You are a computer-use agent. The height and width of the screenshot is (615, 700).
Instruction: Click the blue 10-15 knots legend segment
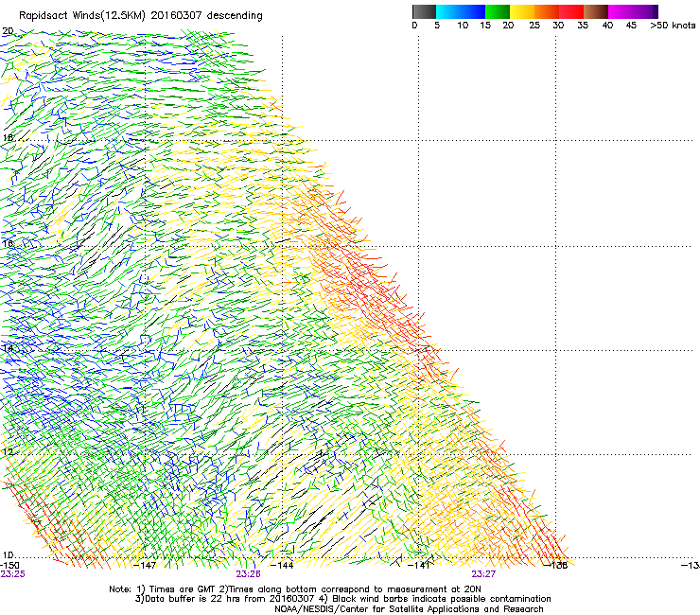click(x=473, y=11)
